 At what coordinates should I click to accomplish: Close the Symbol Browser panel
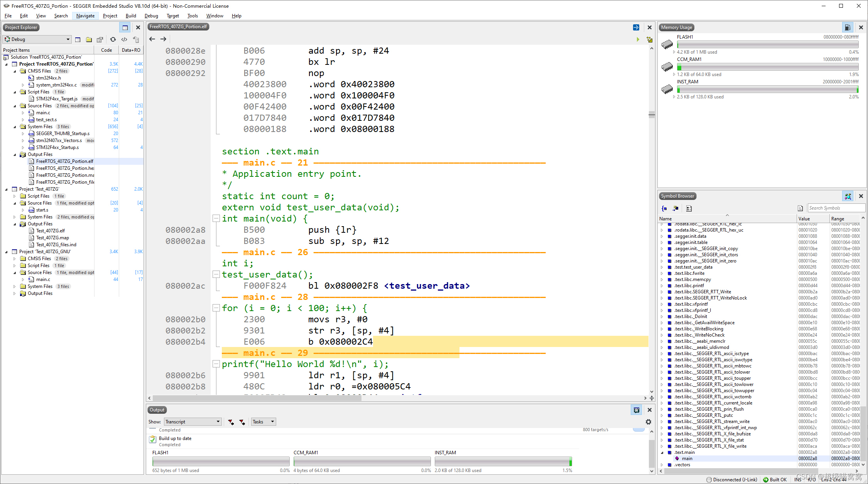pyautogui.click(x=861, y=196)
